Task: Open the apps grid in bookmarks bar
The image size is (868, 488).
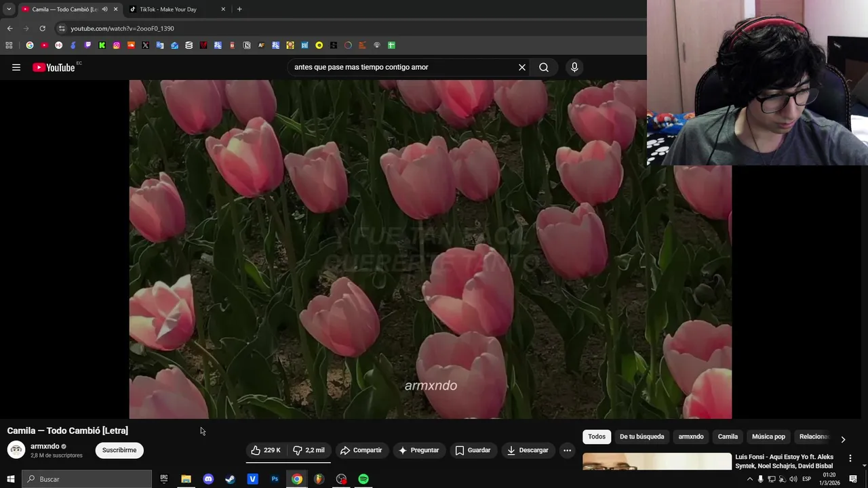Action: 9,45
